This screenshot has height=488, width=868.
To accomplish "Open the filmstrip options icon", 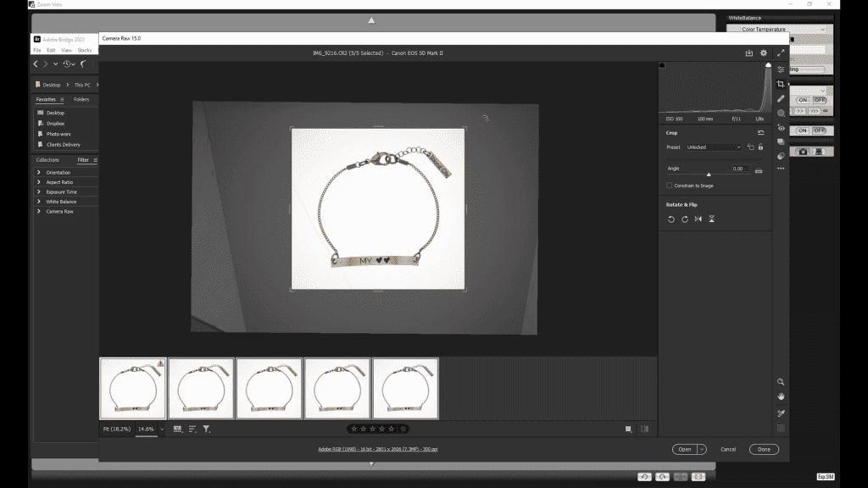I will click(x=177, y=429).
